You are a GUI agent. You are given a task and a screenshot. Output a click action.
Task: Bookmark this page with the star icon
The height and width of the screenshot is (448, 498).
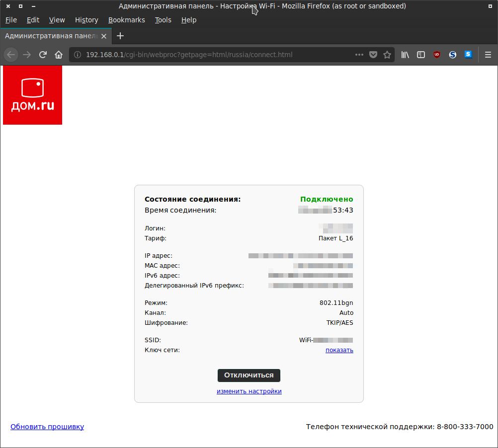coord(387,55)
